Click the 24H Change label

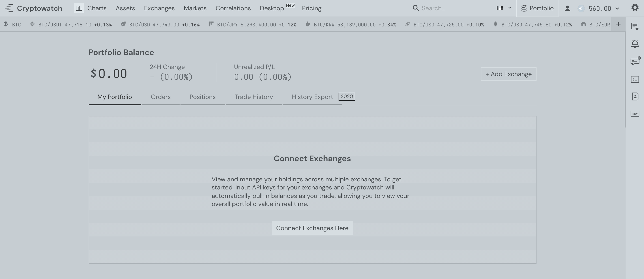coord(167,67)
